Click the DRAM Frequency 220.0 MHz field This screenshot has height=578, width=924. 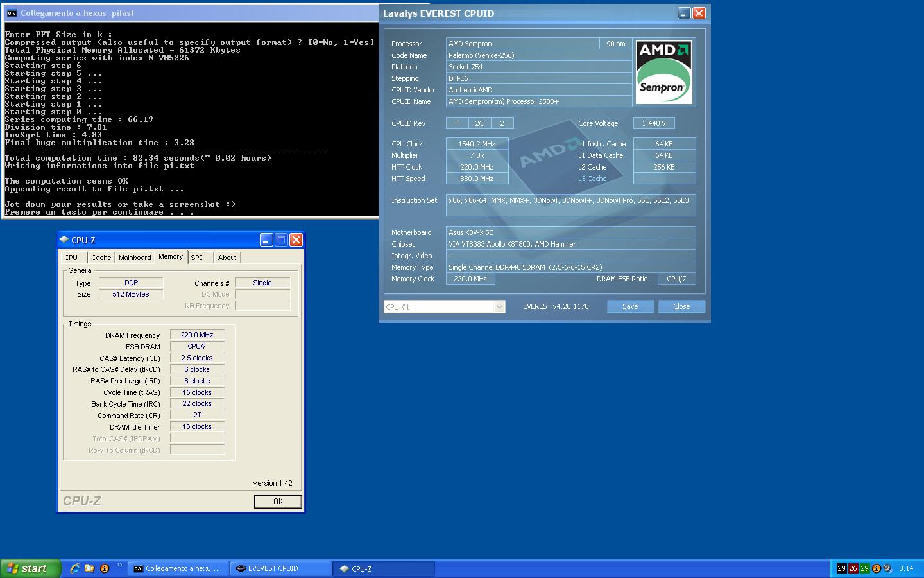pos(197,335)
